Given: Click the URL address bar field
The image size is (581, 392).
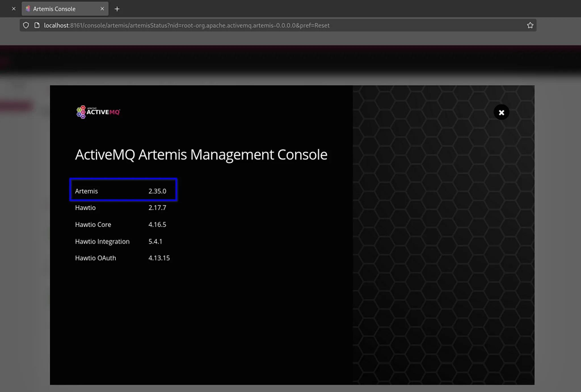Looking at the screenshot, I should click(x=278, y=25).
